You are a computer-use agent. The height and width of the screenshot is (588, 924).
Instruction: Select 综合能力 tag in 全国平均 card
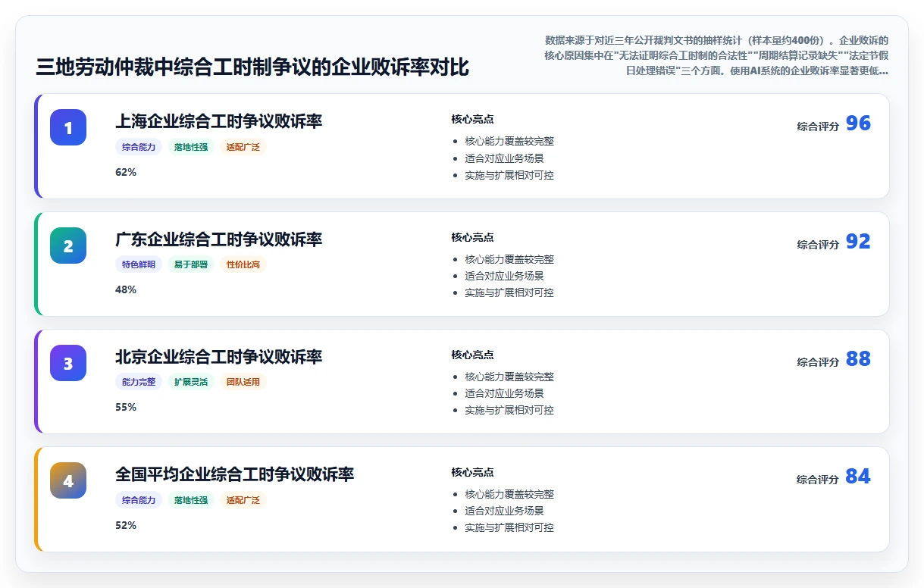tap(139, 500)
